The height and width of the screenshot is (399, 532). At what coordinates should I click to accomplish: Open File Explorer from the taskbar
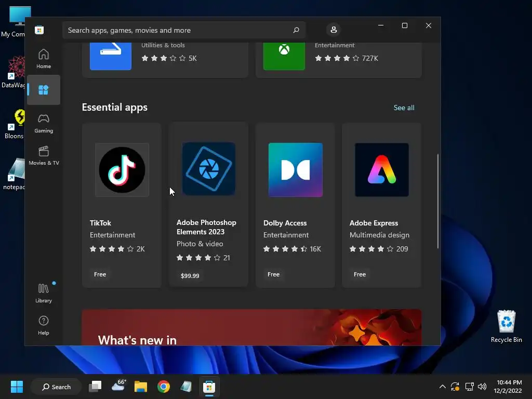[x=140, y=387]
